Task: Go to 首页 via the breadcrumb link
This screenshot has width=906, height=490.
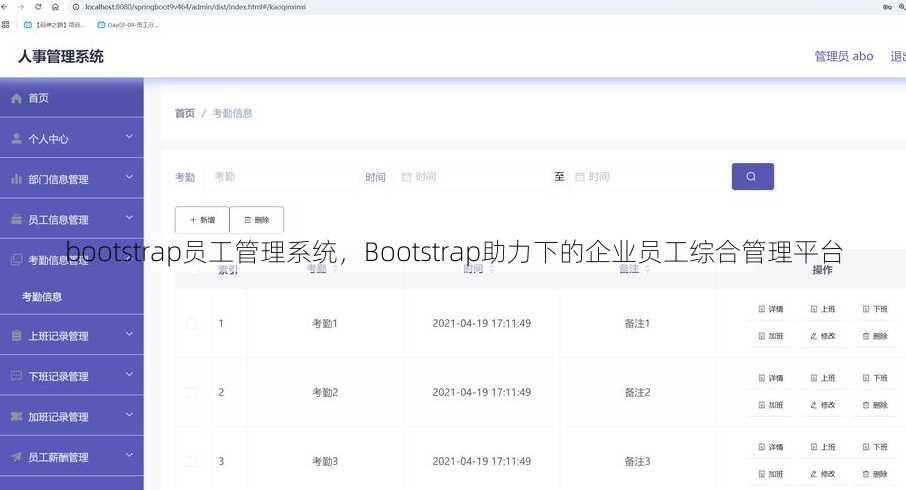Action: pyautogui.click(x=185, y=113)
